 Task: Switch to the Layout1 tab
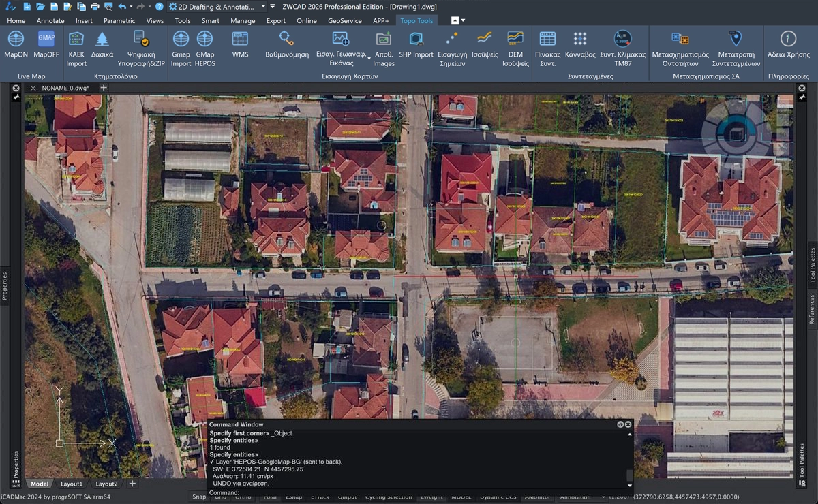(x=71, y=484)
